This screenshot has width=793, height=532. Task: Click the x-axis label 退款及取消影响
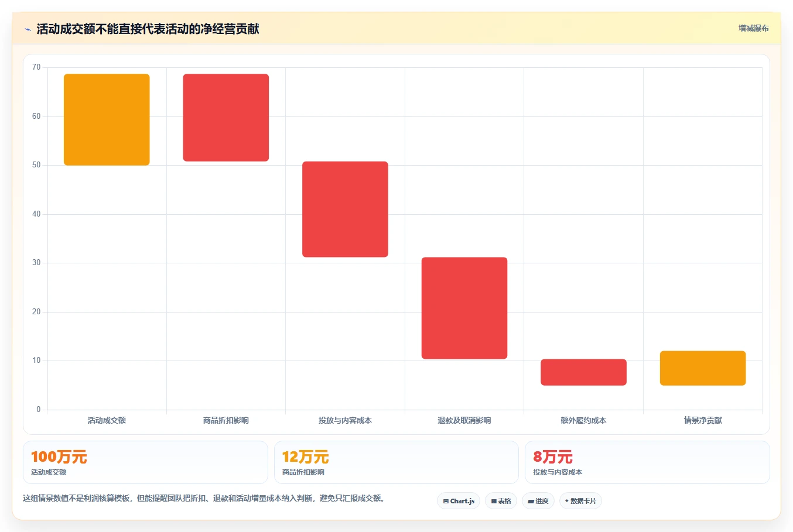click(x=464, y=420)
